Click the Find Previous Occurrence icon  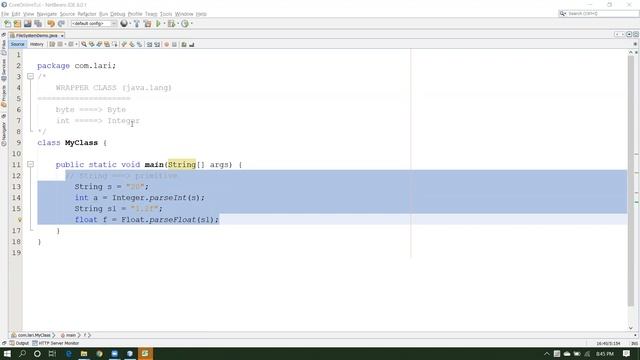tap(91, 44)
